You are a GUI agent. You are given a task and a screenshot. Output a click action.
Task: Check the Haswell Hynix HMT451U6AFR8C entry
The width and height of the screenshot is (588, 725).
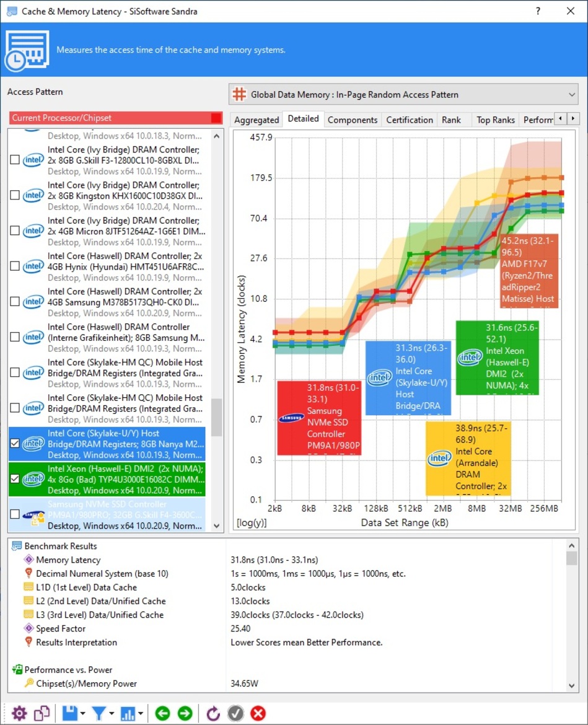point(15,266)
